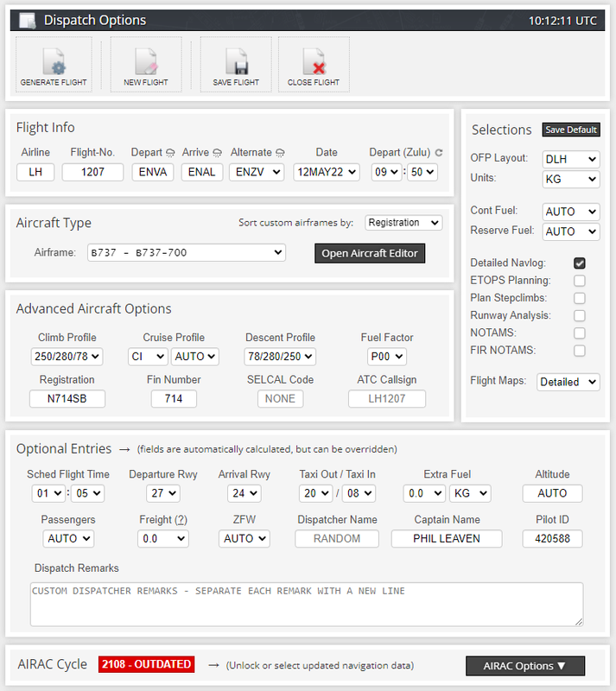The height and width of the screenshot is (691, 616).
Task: Enable the ETOPS Planning checkbox
Action: (580, 281)
